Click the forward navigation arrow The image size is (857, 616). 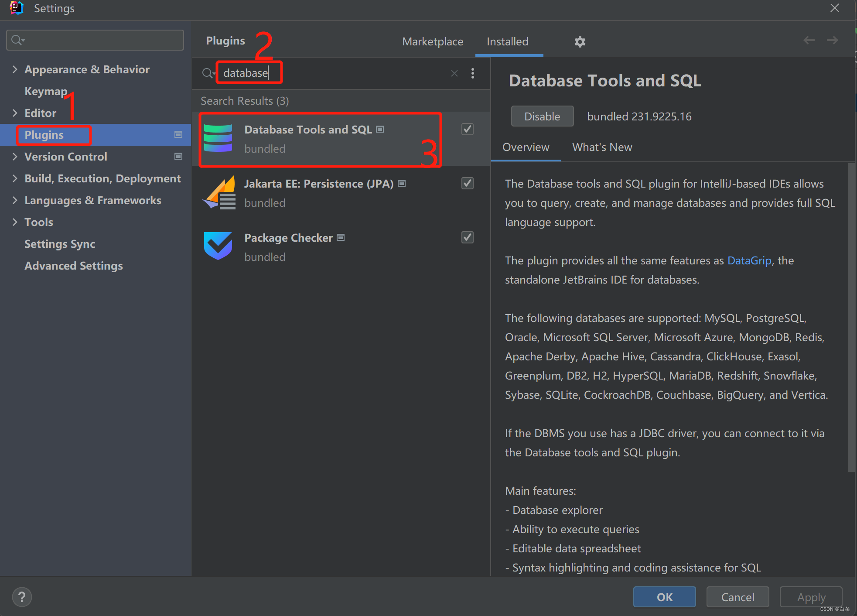coord(832,40)
